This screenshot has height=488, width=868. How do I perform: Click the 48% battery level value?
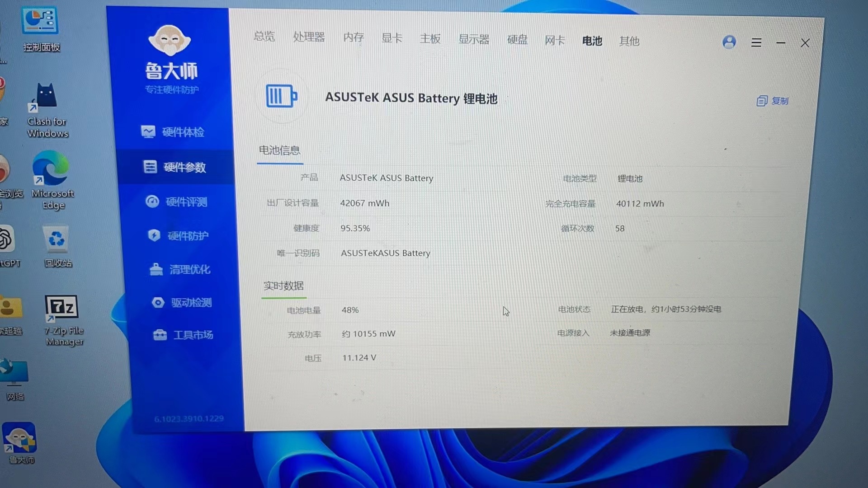tap(350, 310)
